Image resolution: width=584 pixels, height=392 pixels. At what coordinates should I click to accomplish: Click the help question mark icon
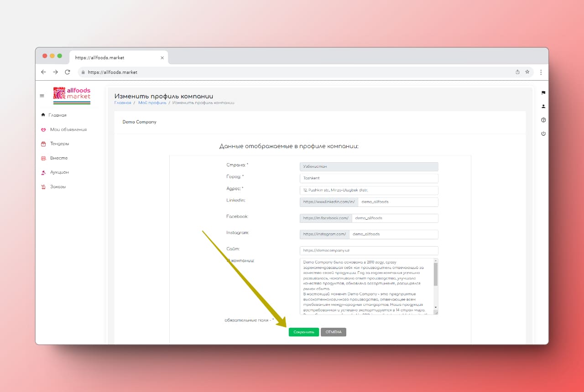tap(543, 120)
